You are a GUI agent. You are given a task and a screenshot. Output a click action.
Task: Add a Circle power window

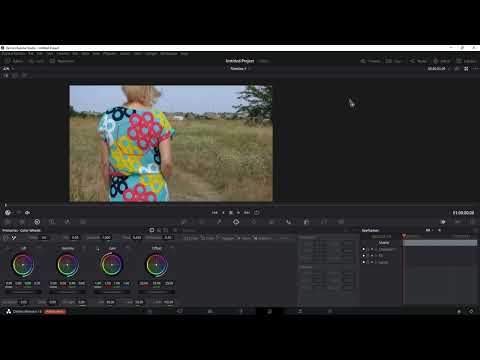pos(208,238)
